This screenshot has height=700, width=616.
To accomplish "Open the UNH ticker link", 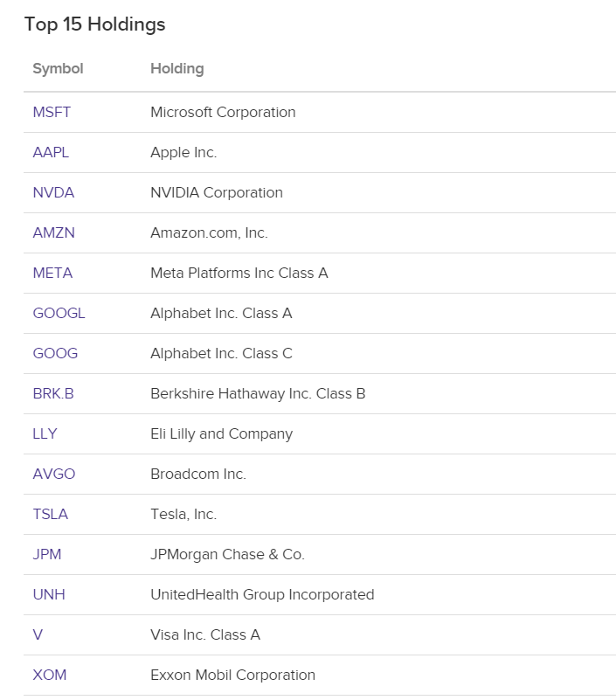I will 49,594.
